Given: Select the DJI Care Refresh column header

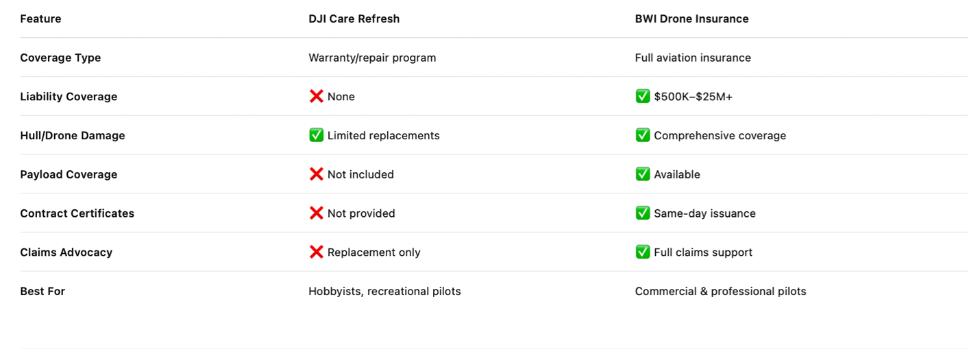Looking at the screenshot, I should [x=354, y=19].
